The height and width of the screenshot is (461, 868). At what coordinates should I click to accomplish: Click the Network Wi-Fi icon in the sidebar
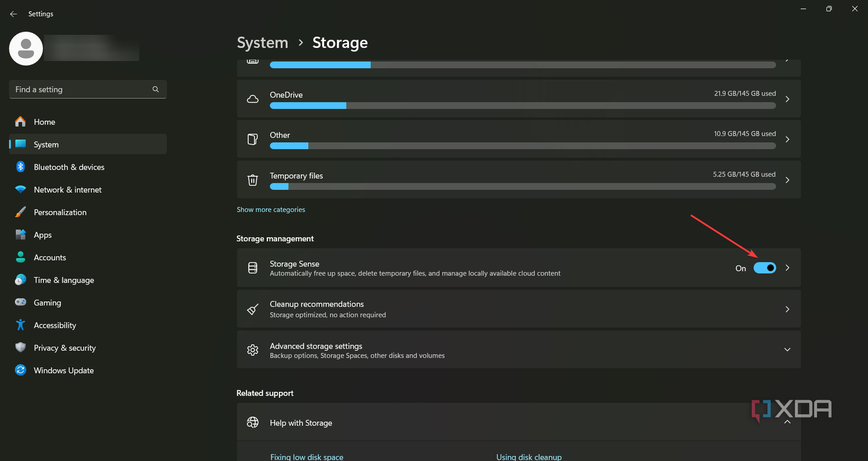click(x=20, y=190)
